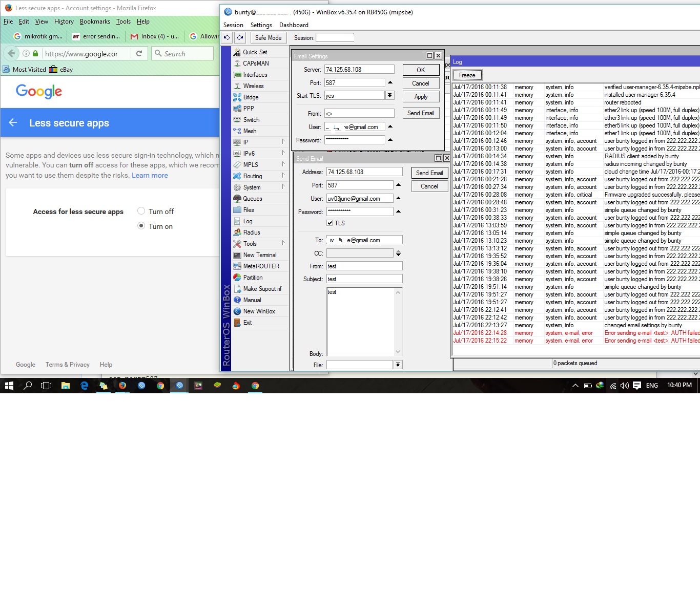Open Log from WinBox sidebar
The image size is (700, 593).
[248, 221]
